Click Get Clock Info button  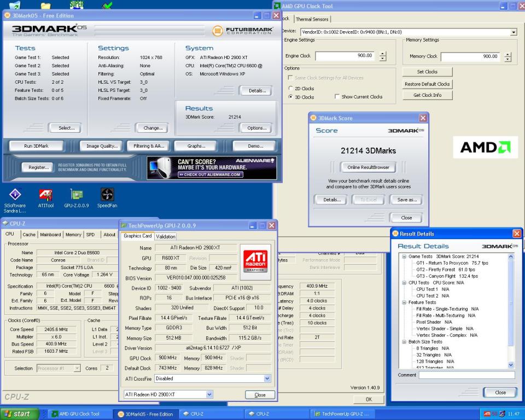point(427,95)
